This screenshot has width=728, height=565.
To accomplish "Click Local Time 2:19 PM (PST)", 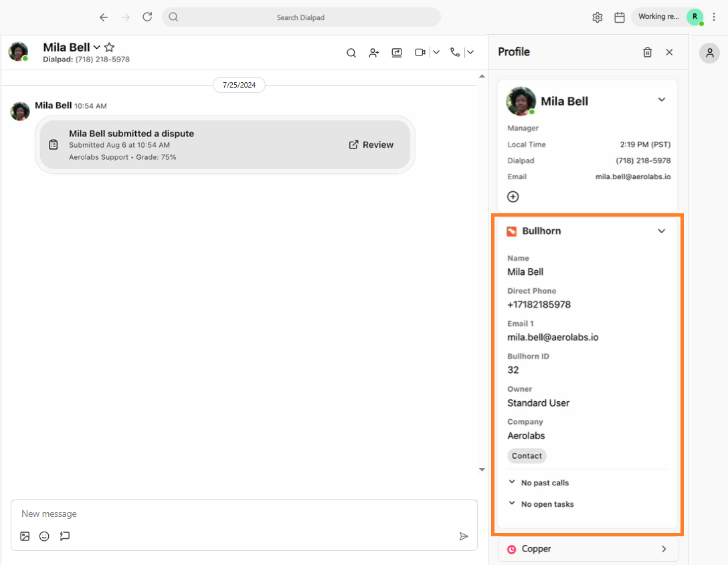I will click(645, 144).
